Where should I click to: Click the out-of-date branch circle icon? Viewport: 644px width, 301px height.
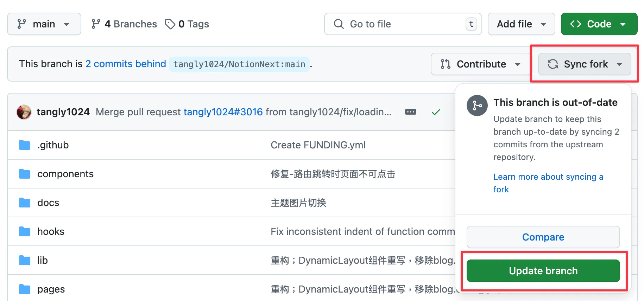477,105
